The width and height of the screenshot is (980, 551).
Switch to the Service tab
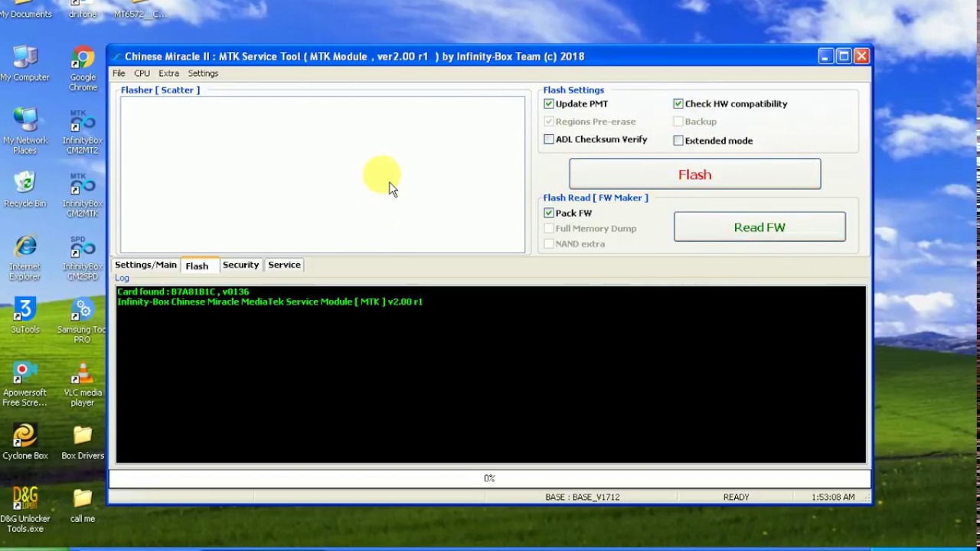click(x=284, y=265)
